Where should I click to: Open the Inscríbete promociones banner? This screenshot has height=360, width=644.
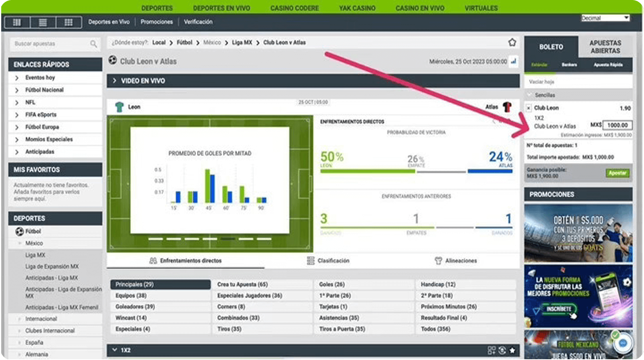coord(578,296)
